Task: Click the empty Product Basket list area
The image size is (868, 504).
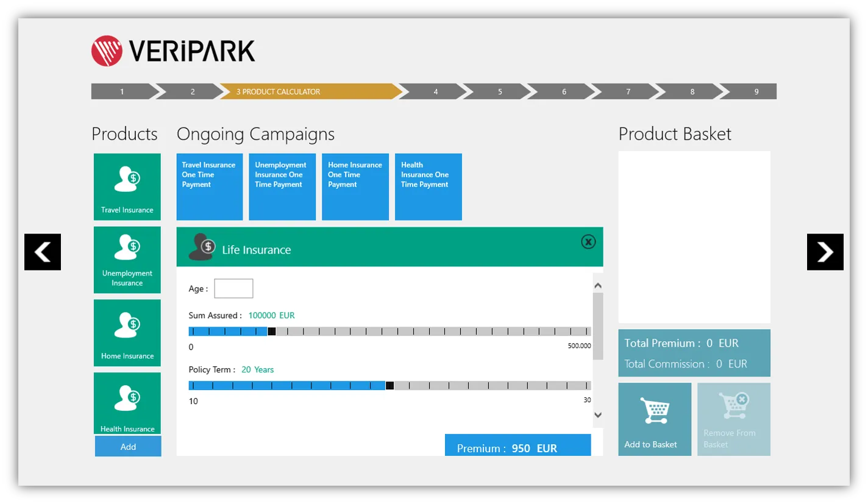Action: 694,237
